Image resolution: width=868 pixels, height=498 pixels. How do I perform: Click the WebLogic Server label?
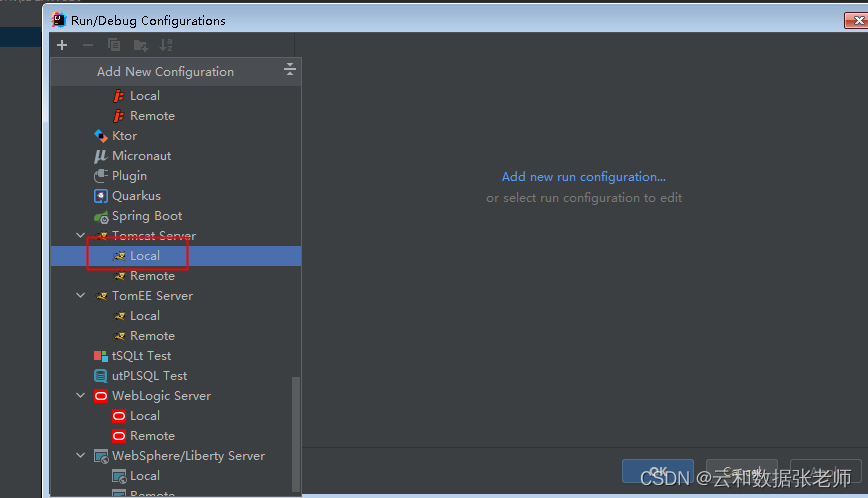(161, 396)
